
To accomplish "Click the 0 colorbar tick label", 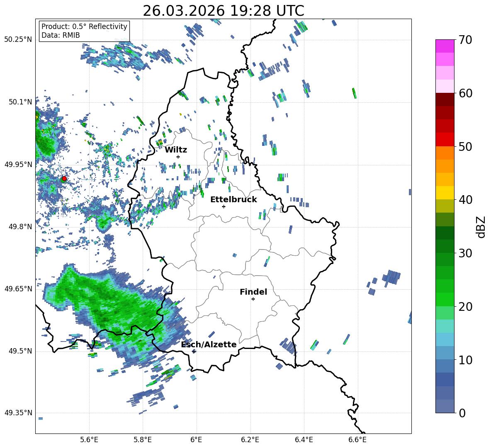I will (x=462, y=413).
